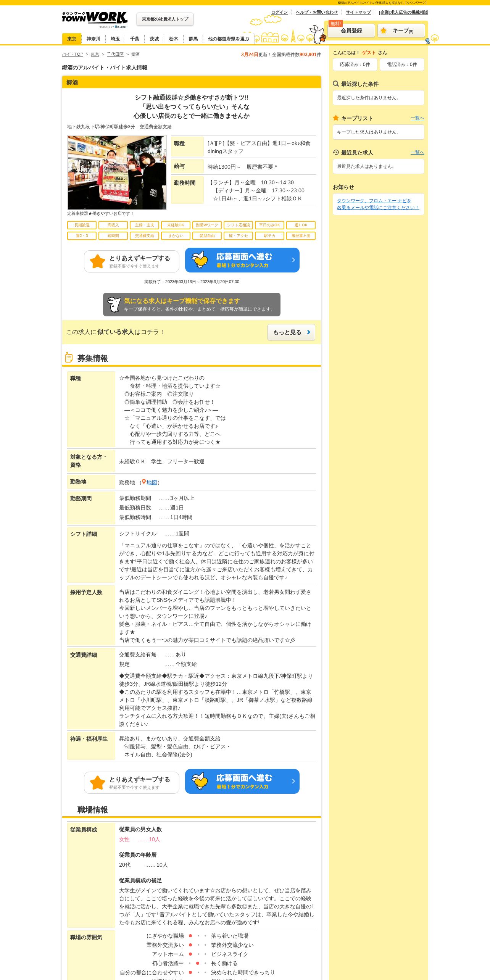The height and width of the screenshot is (980, 490).
Task: Click the star icon beside キープリスト heading
Action: click(x=336, y=118)
